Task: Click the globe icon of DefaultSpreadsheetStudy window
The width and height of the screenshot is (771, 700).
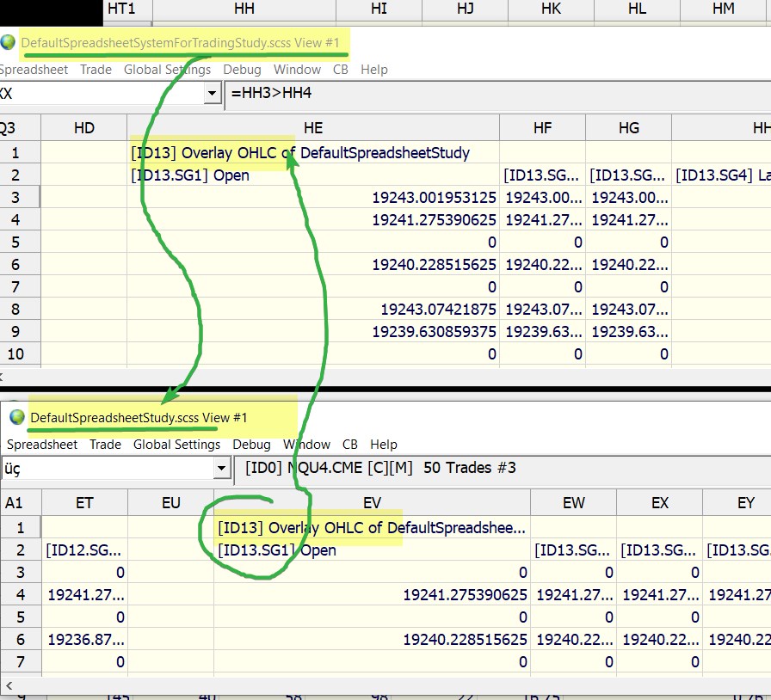Action: coord(17,417)
